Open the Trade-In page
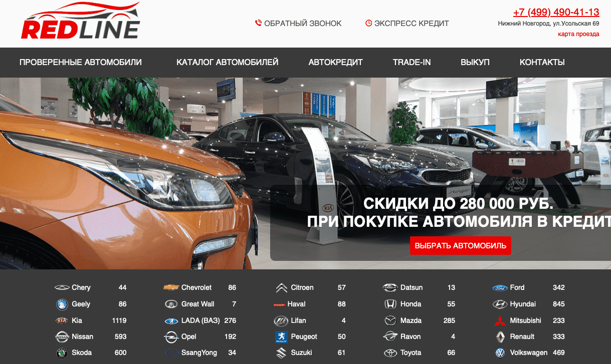Viewport: 611px width, 364px height. pos(412,63)
